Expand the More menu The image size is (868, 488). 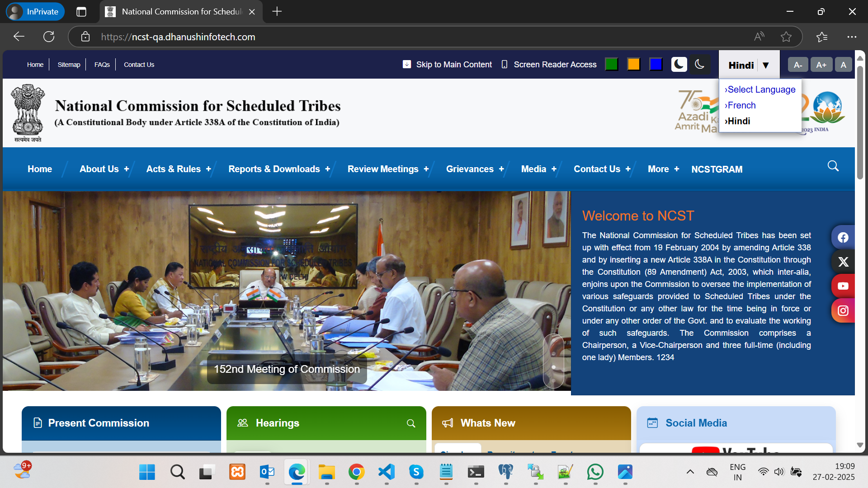[x=664, y=169]
